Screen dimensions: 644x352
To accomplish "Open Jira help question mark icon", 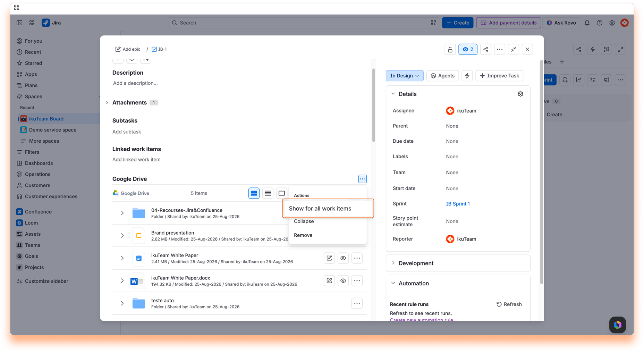I will (x=600, y=23).
